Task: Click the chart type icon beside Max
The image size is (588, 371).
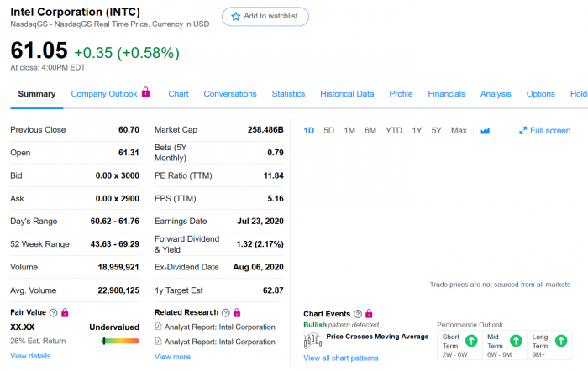Action: point(485,131)
